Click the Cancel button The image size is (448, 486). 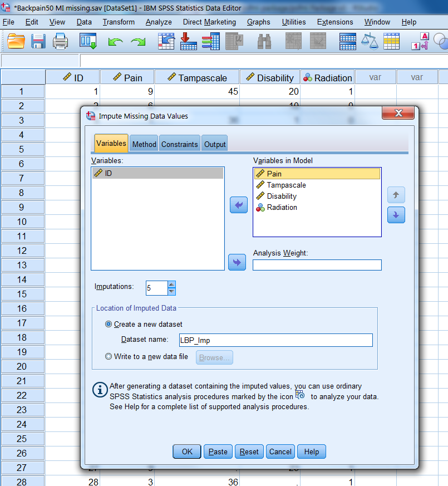(280, 451)
